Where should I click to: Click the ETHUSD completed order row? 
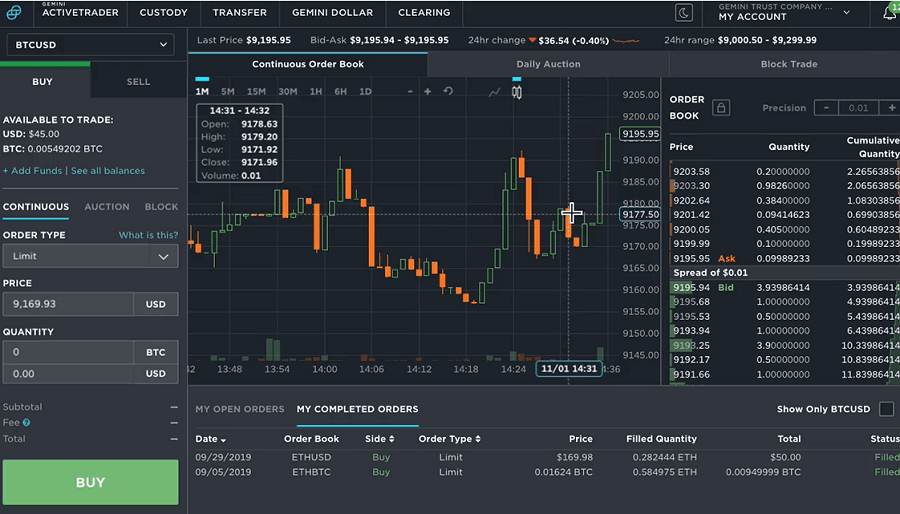547,457
